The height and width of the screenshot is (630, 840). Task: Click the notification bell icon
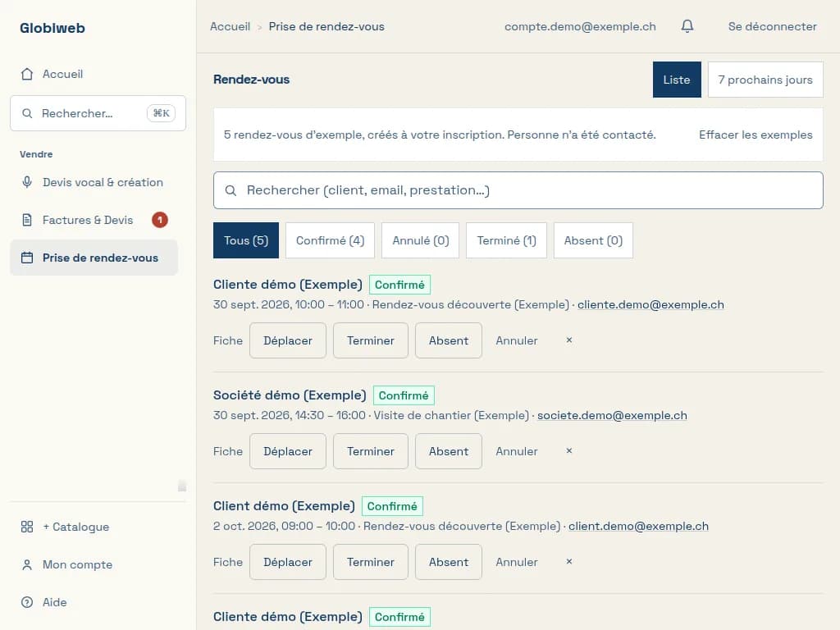pyautogui.click(x=687, y=26)
